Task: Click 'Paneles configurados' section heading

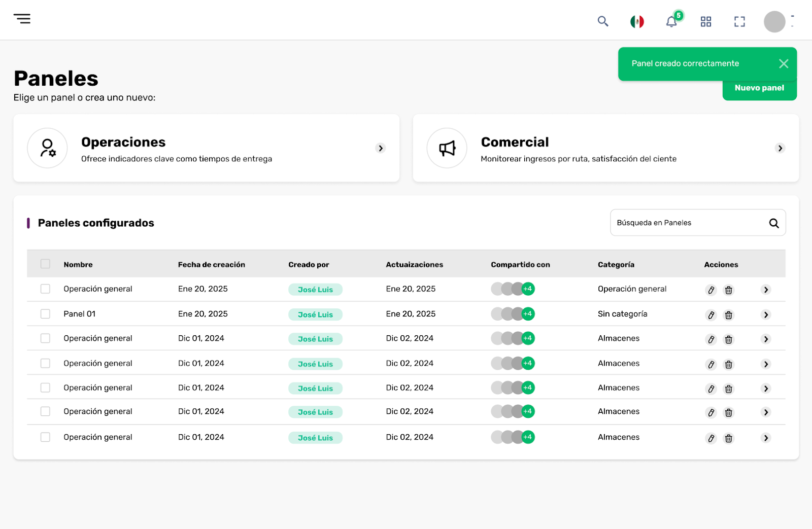Action: [96, 223]
